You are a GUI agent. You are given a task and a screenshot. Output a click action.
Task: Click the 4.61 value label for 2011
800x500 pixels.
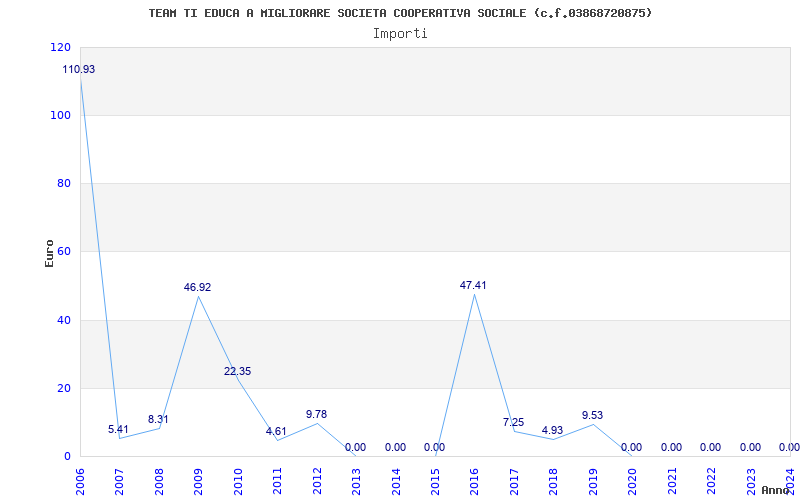tap(276, 431)
